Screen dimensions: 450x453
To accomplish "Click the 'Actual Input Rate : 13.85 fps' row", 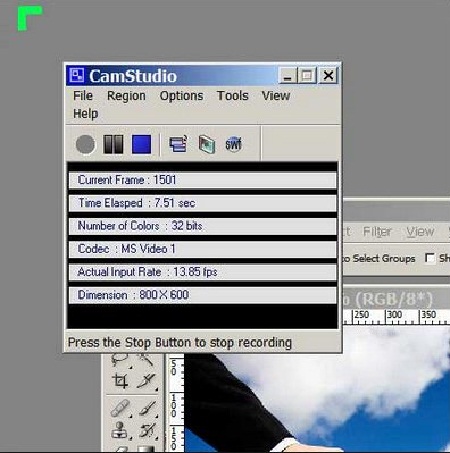I will [202, 272].
